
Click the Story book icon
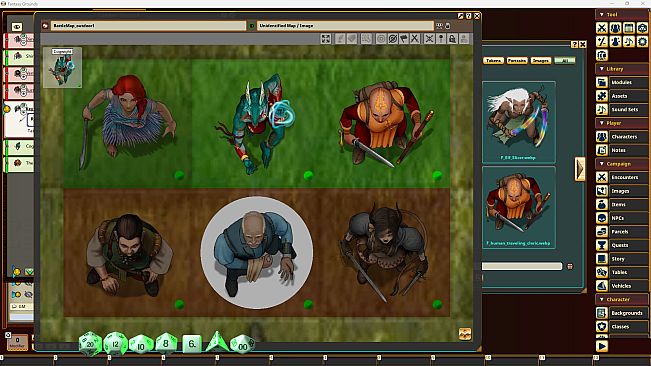tap(602, 259)
